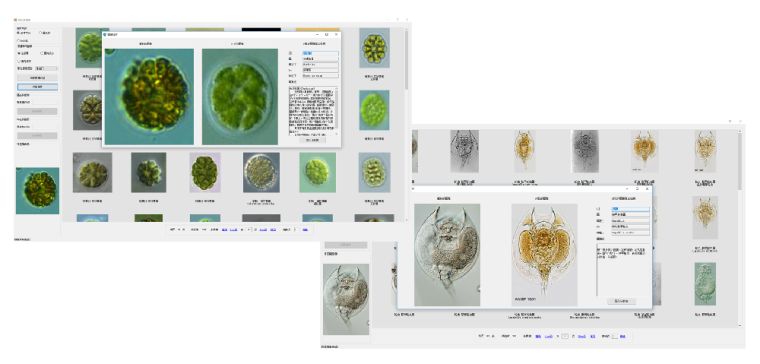Open the small dropdown in the algae window's left panel
Viewport: 760px width, 364px height.
pyautogui.click(x=46, y=69)
